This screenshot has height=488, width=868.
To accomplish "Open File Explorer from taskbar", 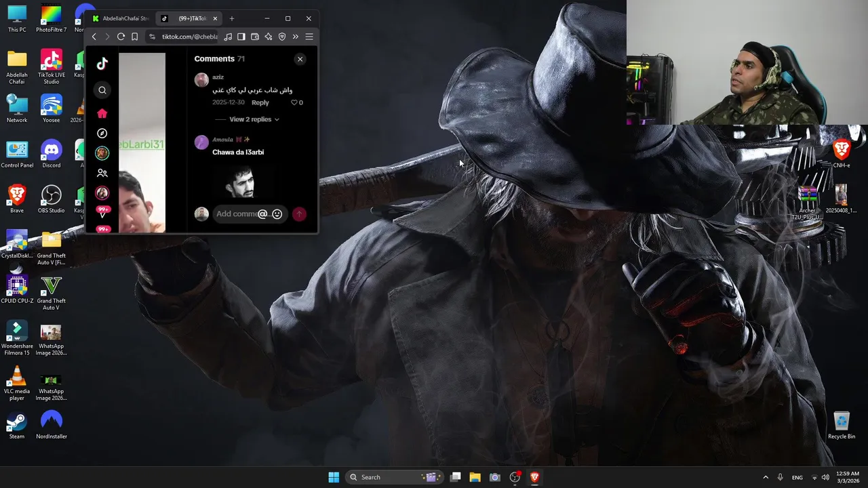I will tap(475, 477).
